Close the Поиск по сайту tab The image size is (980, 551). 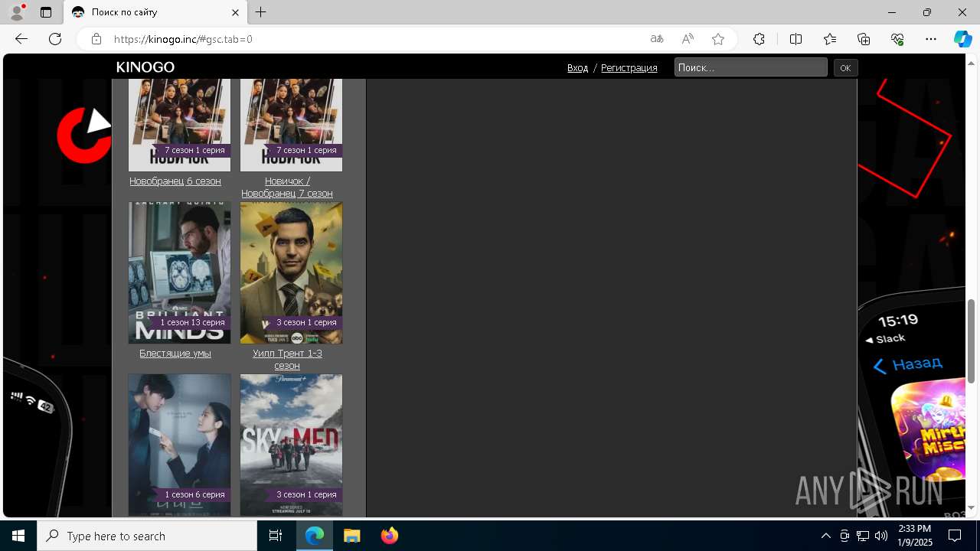coord(236,12)
